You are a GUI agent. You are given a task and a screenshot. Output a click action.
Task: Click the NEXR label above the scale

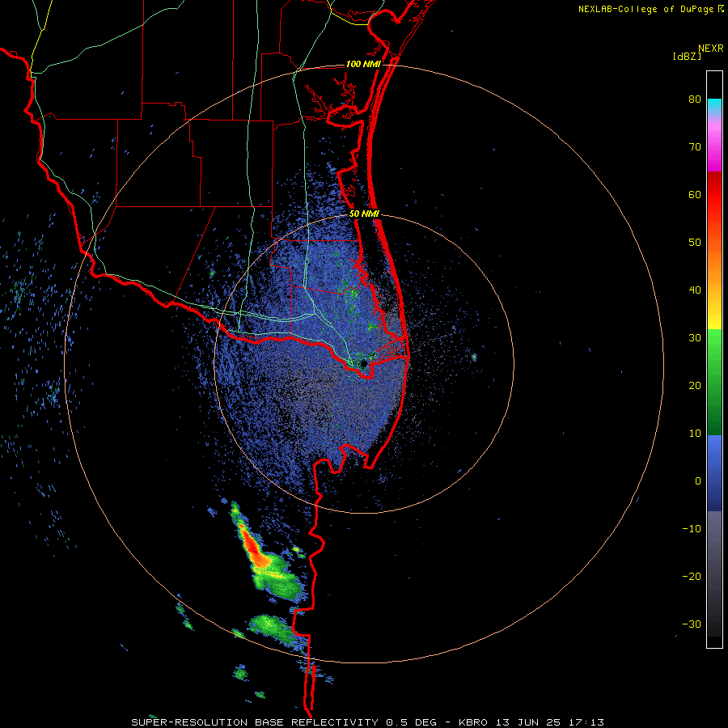tap(711, 49)
